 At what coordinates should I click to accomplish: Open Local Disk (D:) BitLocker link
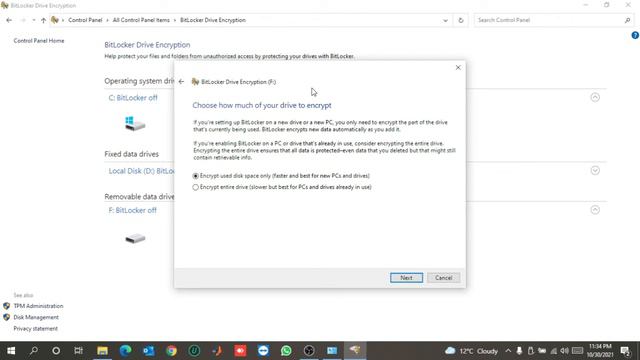pos(141,171)
